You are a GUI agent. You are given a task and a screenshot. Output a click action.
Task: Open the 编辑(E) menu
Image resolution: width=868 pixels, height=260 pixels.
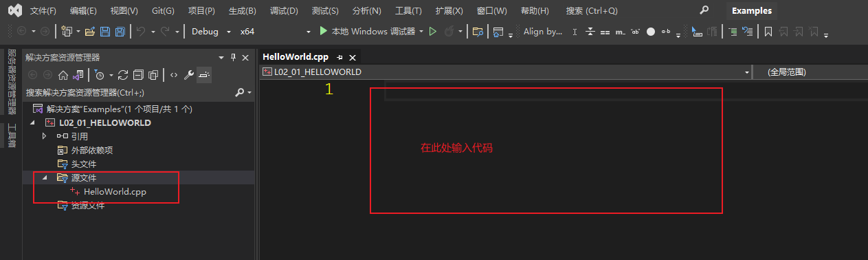[x=83, y=11]
